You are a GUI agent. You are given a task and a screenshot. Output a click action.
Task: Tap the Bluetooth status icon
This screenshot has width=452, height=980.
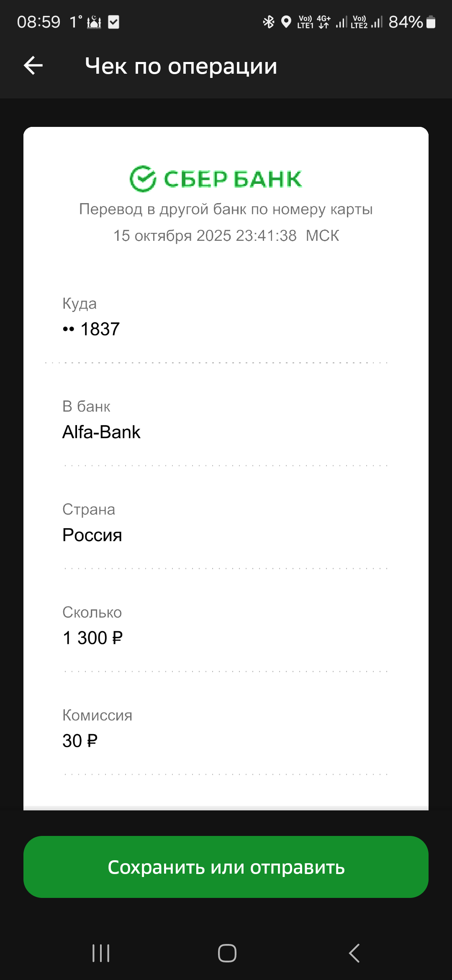[x=268, y=22]
